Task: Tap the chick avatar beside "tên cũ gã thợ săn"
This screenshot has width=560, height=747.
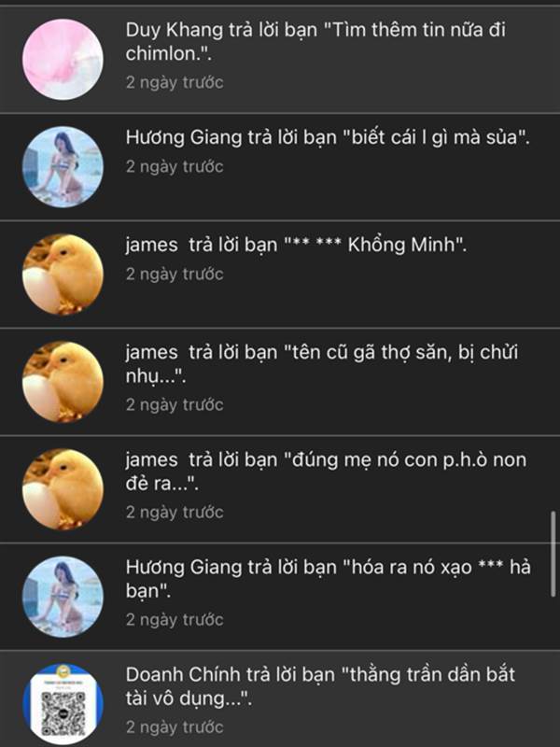Action: pos(63,382)
